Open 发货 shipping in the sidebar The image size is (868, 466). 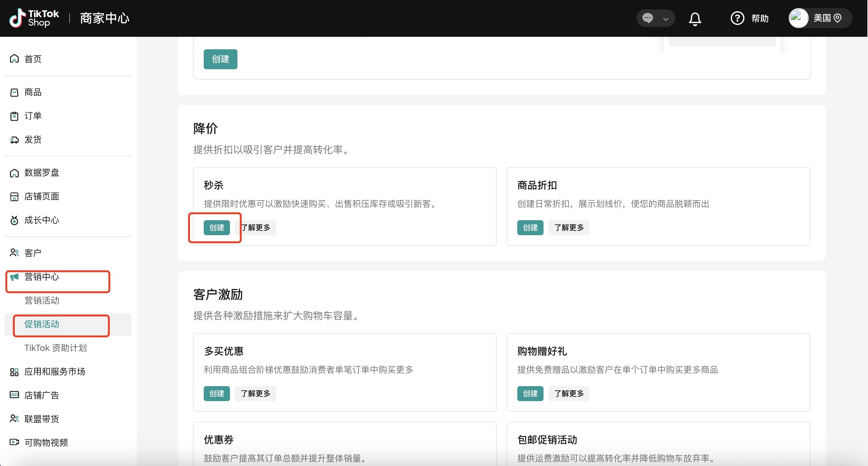33,139
